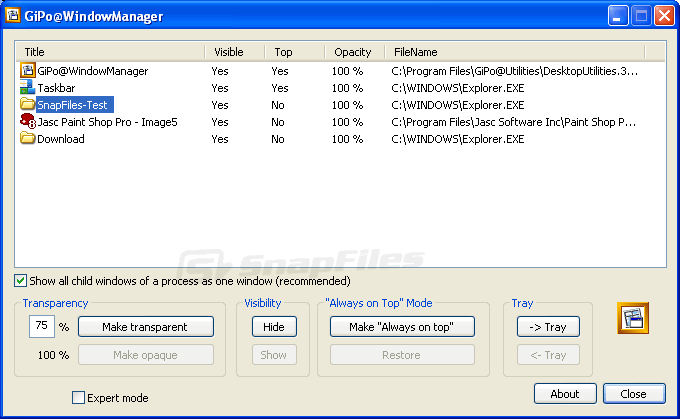
Task: Click the Restore button
Action: (x=402, y=355)
